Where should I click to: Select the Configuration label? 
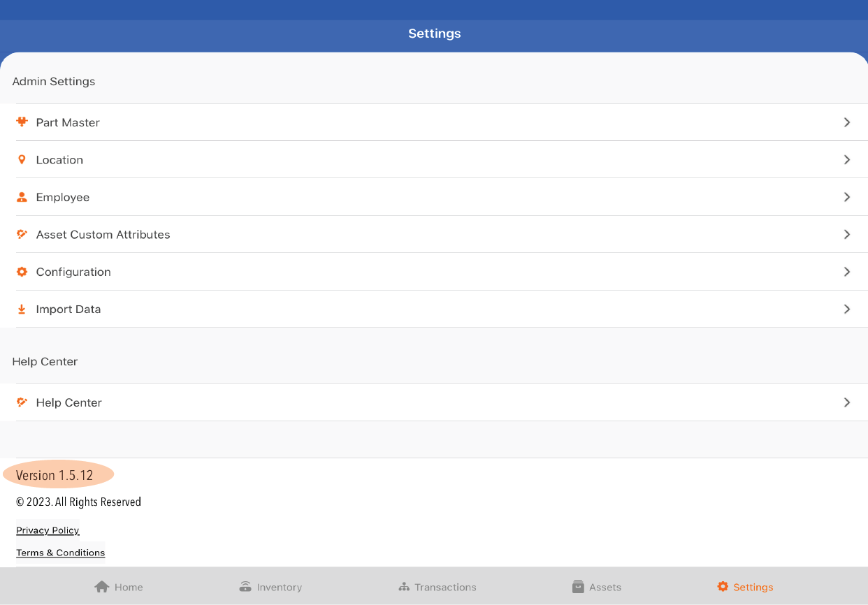coord(73,272)
